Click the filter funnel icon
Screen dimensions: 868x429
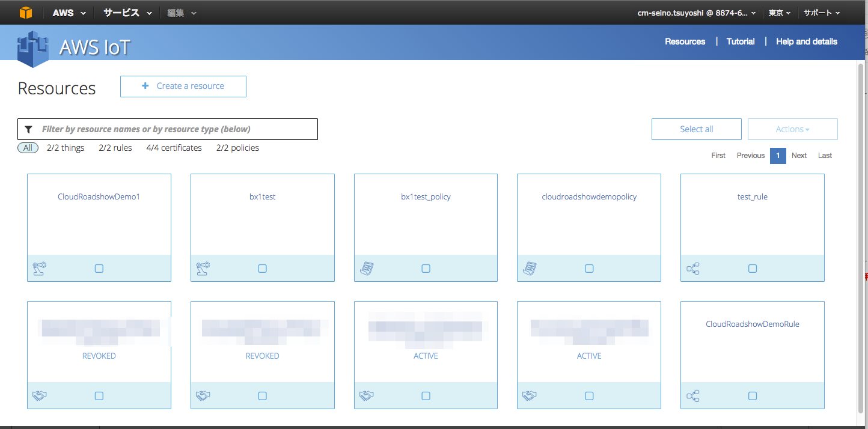point(28,129)
